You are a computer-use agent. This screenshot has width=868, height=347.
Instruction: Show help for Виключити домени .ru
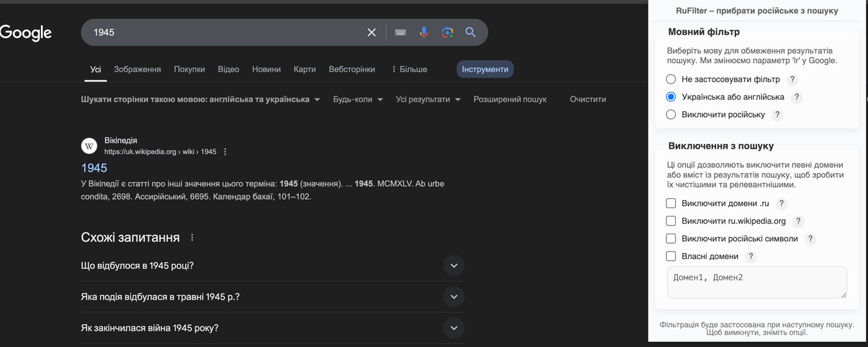point(781,203)
